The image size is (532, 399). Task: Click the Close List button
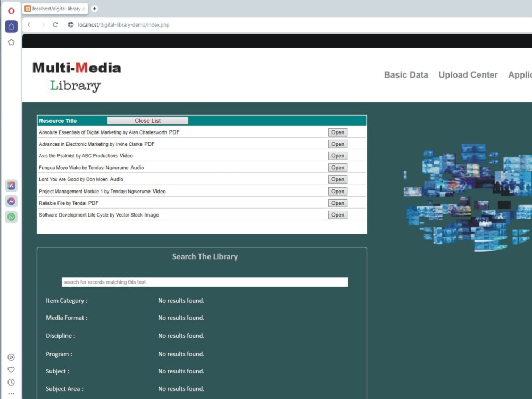147,120
